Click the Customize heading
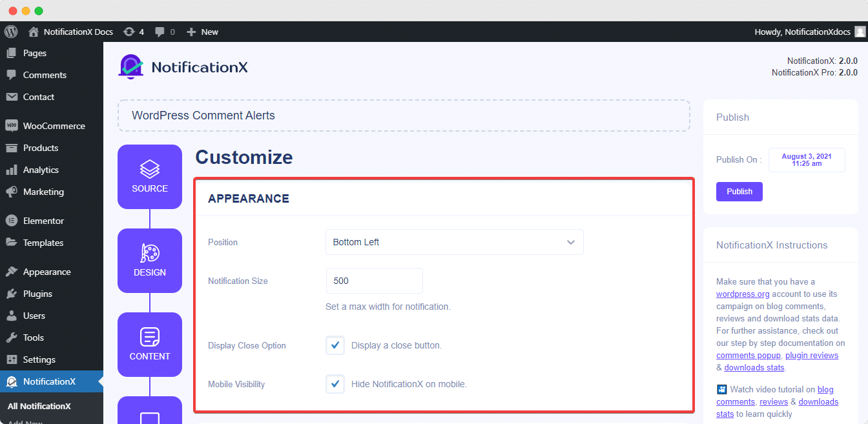Image resolution: width=868 pixels, height=424 pixels. 244,157
